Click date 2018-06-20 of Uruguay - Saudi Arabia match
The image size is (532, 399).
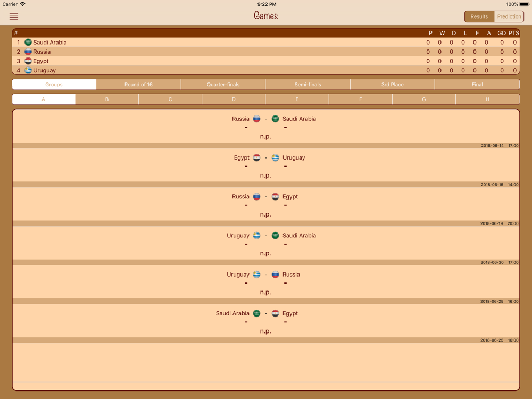tap(492, 263)
